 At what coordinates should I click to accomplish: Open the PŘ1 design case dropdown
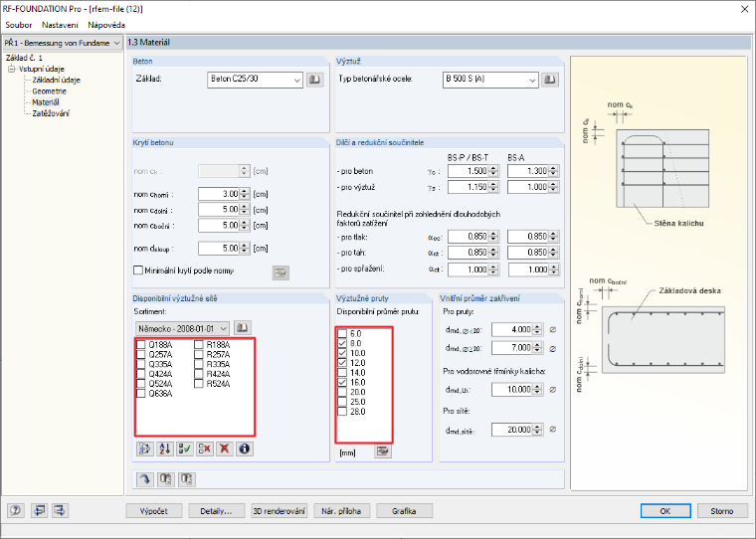click(116, 43)
